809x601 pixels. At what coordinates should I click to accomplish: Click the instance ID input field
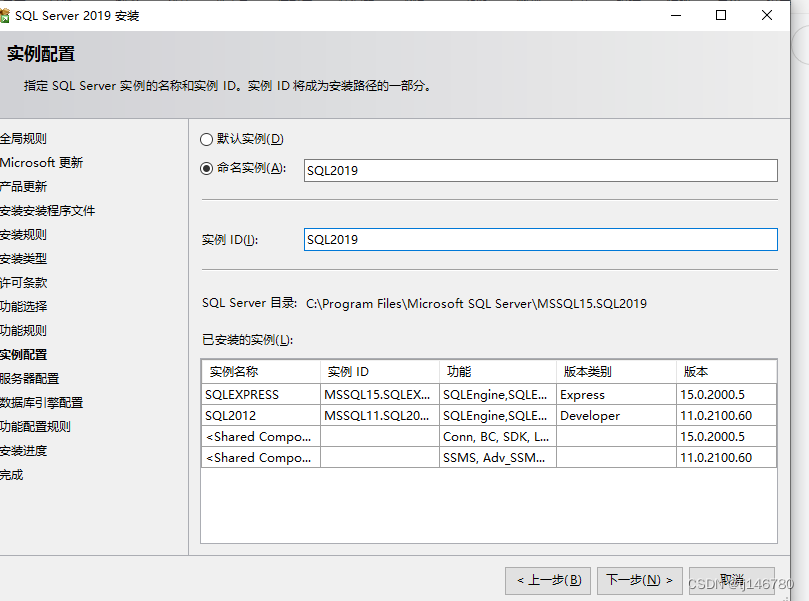(540, 239)
